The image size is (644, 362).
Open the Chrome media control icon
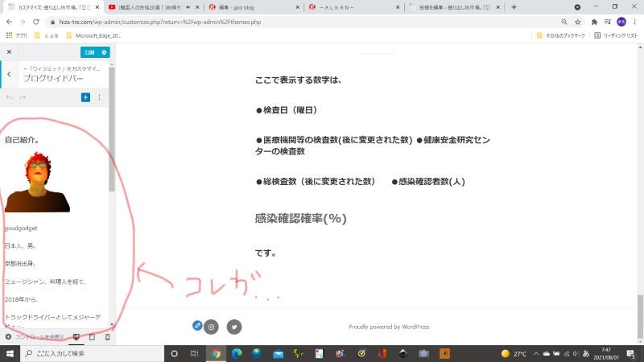coord(608,22)
